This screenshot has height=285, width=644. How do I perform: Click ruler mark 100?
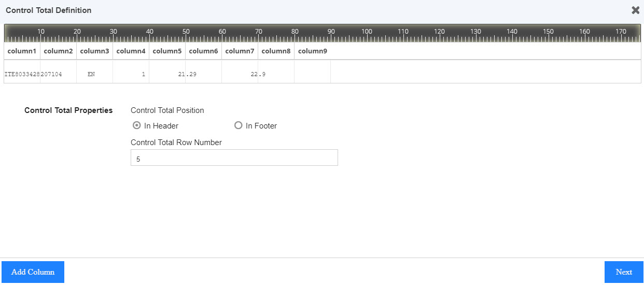pyautogui.click(x=367, y=32)
